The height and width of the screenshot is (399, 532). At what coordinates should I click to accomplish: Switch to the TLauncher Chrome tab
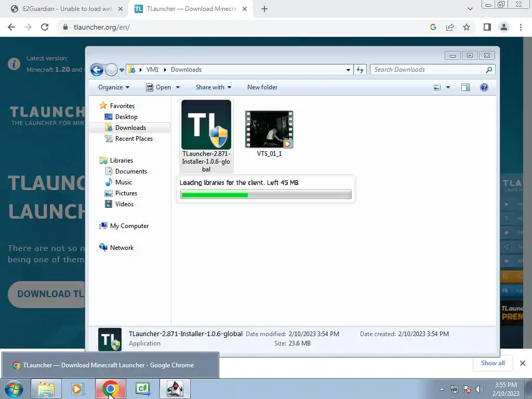(x=191, y=9)
